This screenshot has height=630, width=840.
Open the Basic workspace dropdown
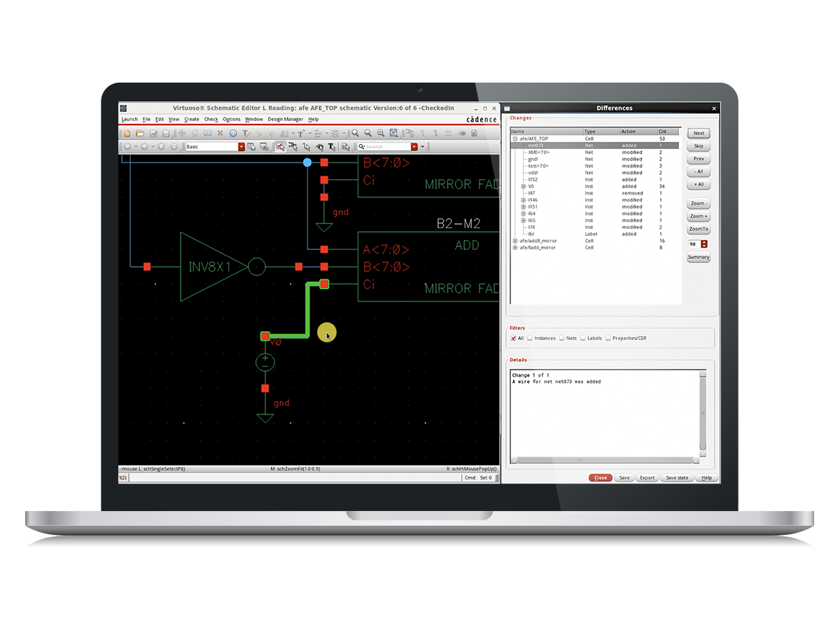241,147
